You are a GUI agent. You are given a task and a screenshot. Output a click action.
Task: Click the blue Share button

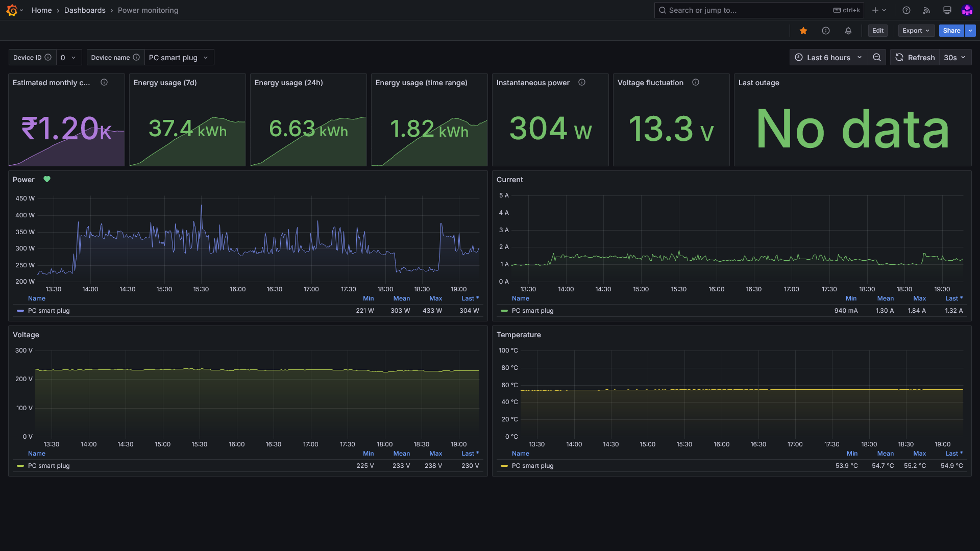pos(951,31)
